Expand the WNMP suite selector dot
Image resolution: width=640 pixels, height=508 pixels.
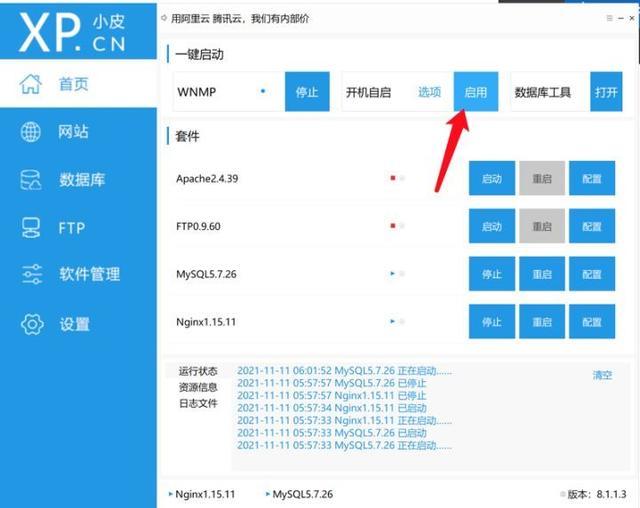click(x=263, y=91)
